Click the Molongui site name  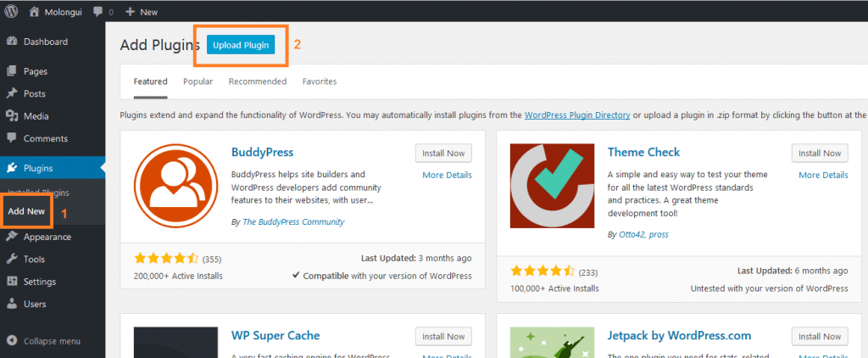click(x=63, y=12)
